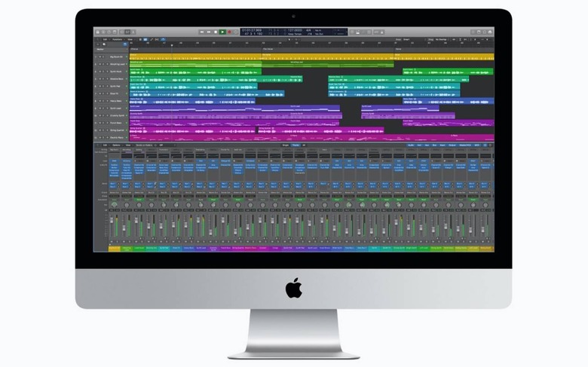Open the Mixer Edit menu
588x367 pixels.
[106, 145]
